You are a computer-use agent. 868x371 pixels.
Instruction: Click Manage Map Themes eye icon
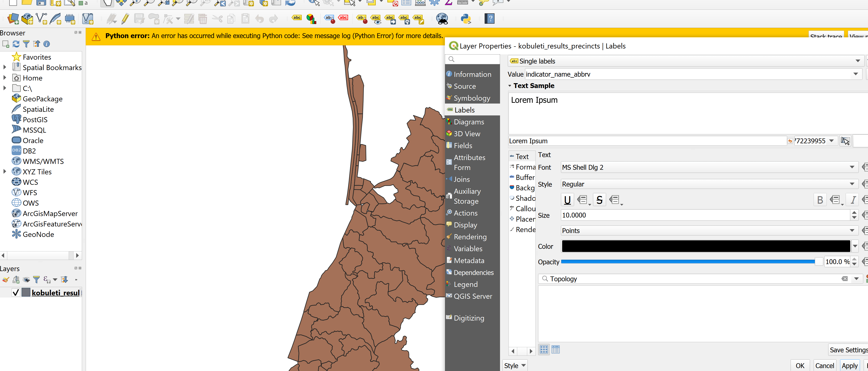click(26, 279)
